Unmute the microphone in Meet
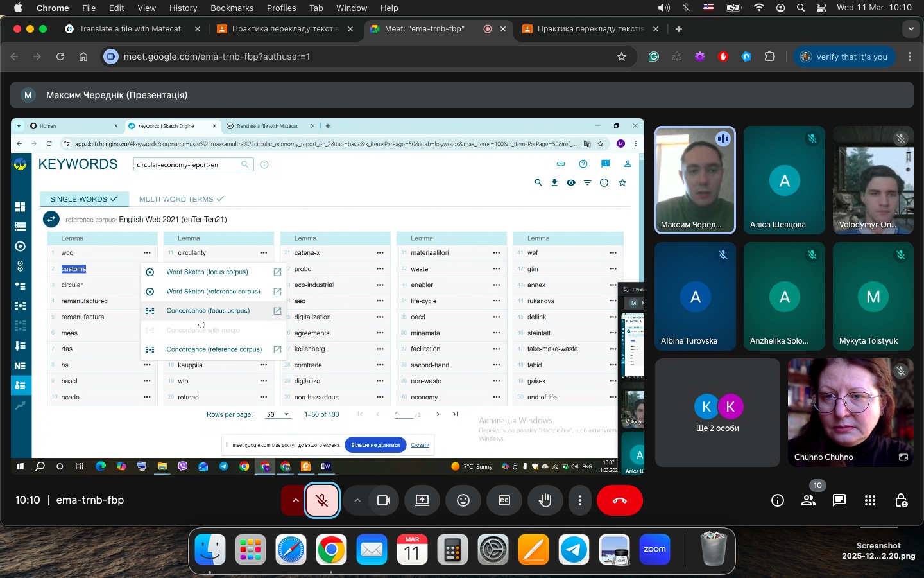The image size is (924, 578). pos(321,500)
